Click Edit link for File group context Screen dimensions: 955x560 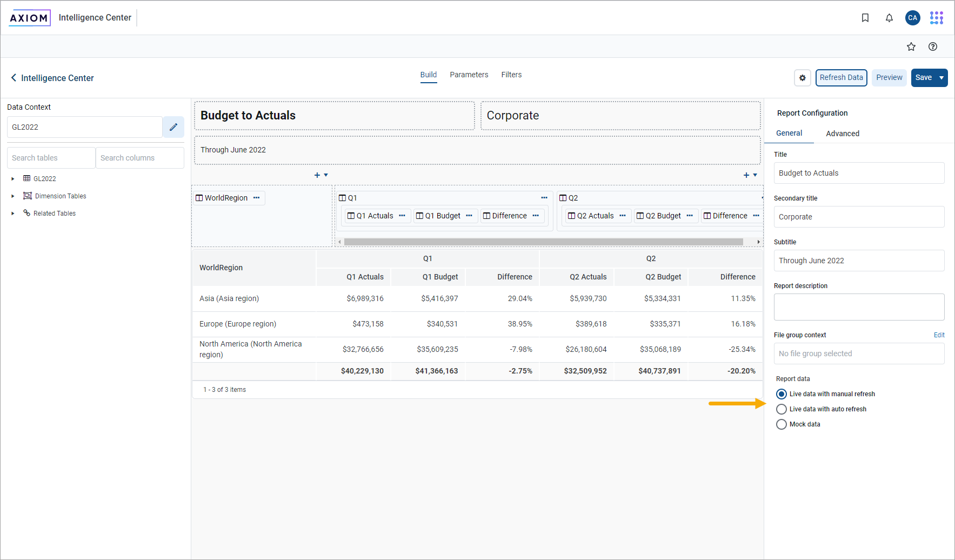pos(939,335)
